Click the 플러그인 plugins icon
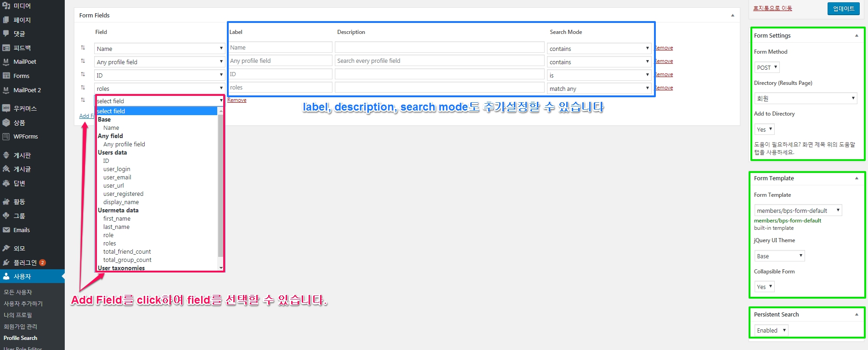868x350 pixels. [6, 262]
